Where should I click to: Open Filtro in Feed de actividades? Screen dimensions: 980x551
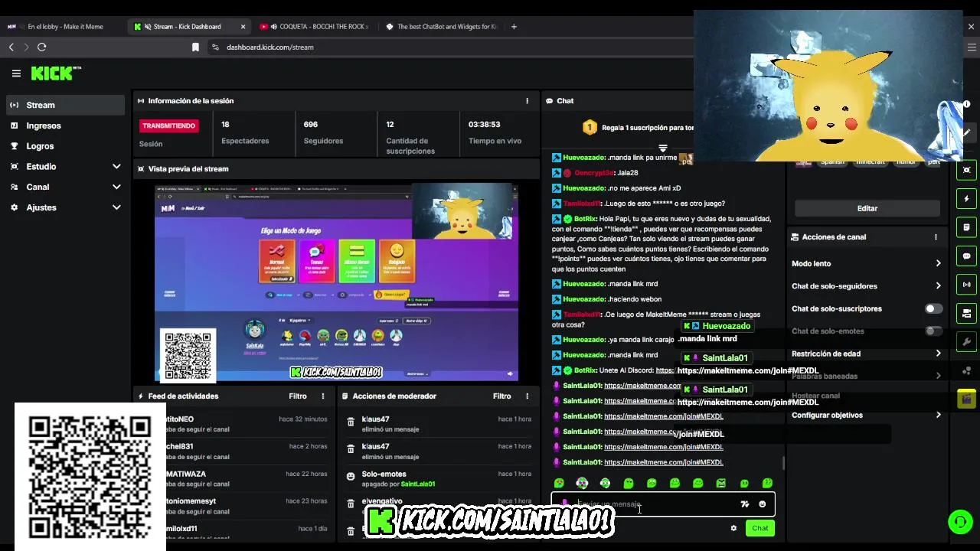pyautogui.click(x=298, y=396)
